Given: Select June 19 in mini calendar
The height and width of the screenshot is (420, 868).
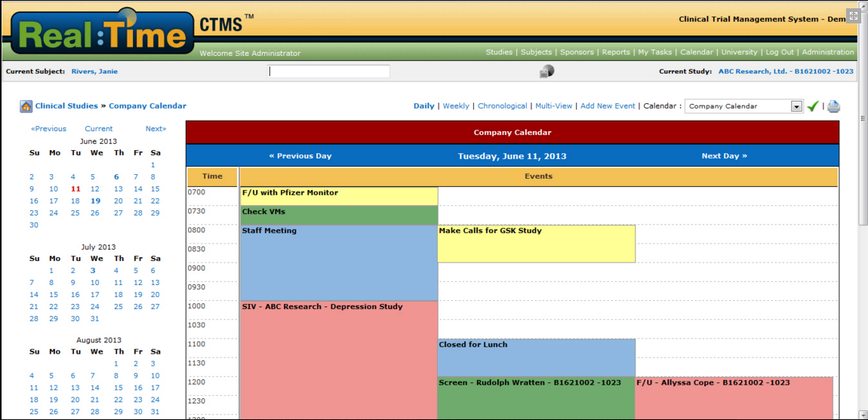Looking at the screenshot, I should pos(97,201).
